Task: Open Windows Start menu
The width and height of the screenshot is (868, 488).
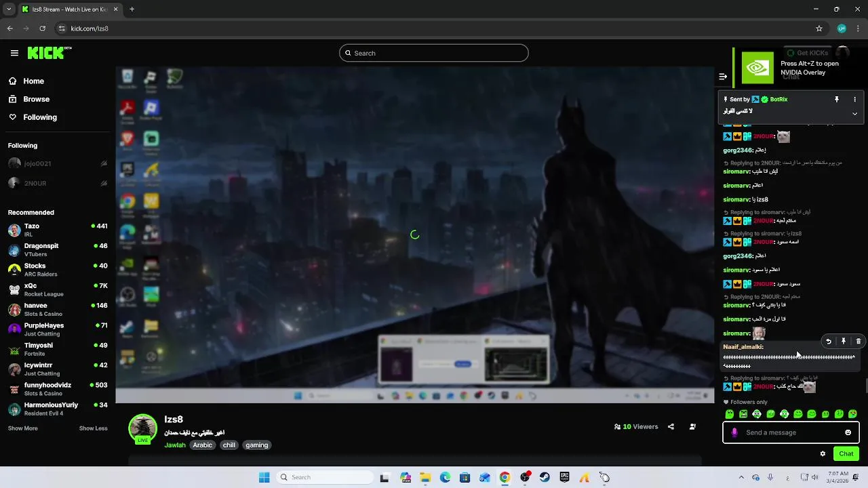Action: [264, 477]
